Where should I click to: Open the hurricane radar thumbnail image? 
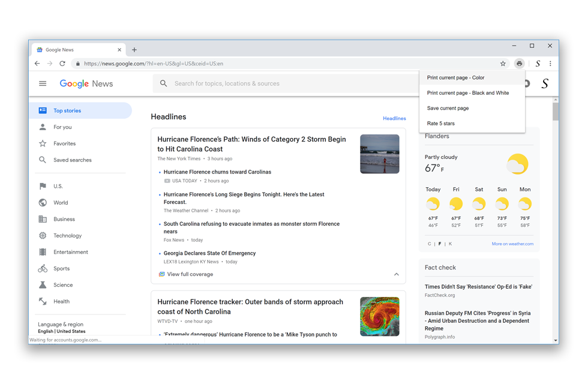tap(379, 317)
